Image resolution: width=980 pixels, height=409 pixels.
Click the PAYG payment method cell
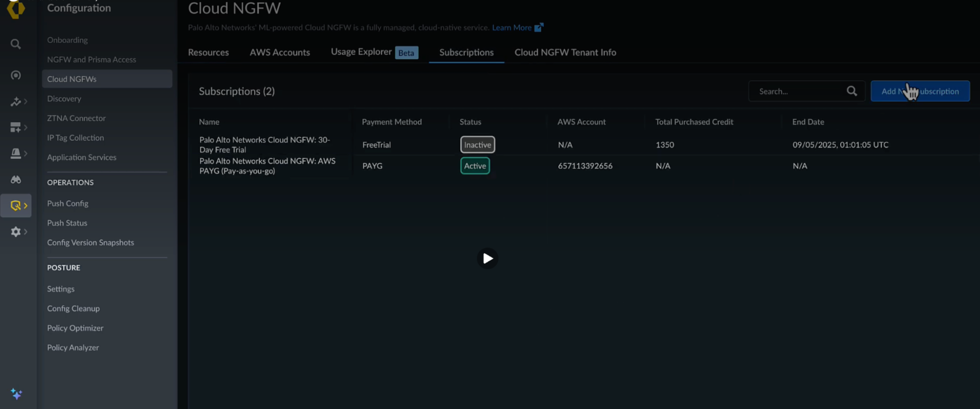(x=372, y=166)
